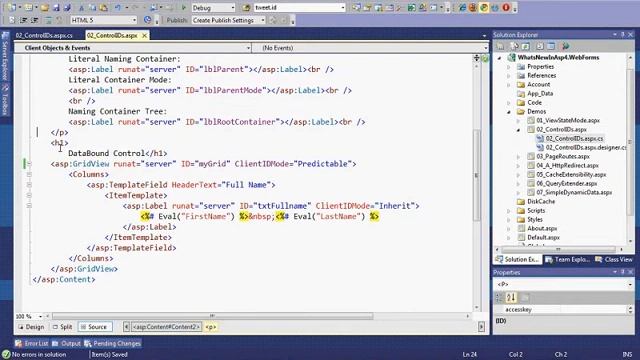The height and width of the screenshot is (360, 640).
Task: Switch to Split view tab
Action: click(x=62, y=327)
